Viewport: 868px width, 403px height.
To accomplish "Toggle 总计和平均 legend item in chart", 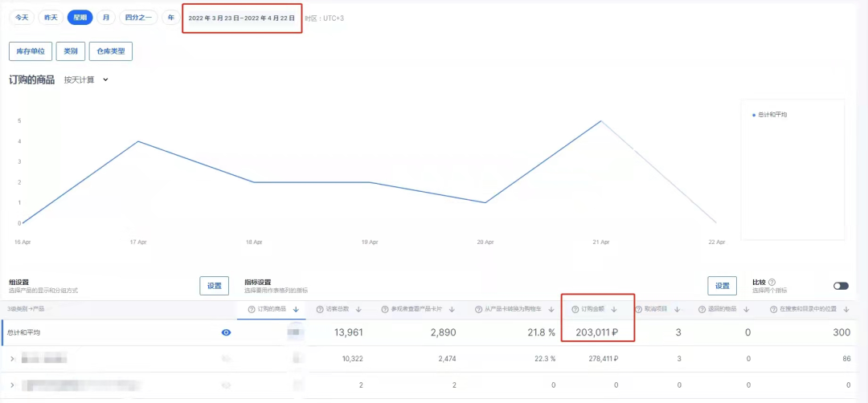I will pos(770,115).
